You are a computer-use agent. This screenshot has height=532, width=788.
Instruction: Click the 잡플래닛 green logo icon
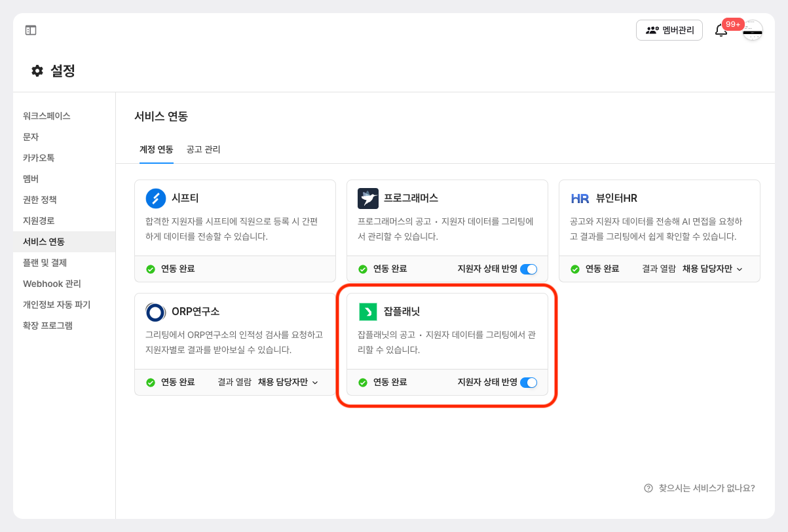368,312
